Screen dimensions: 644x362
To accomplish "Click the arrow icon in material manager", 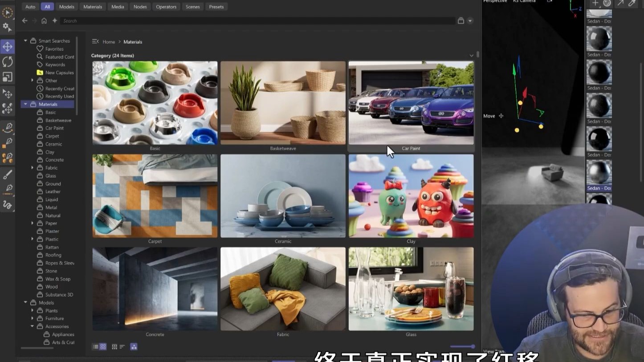I will coord(620,3).
